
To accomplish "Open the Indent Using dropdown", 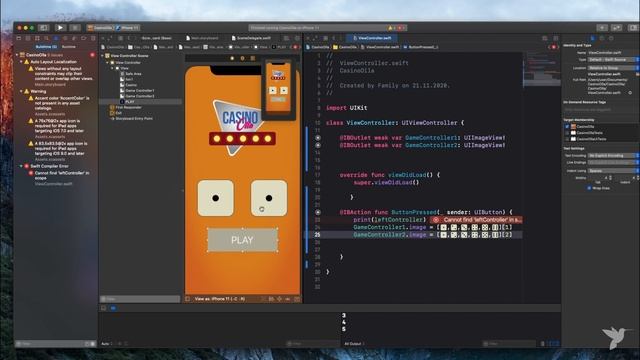I will (x=613, y=171).
